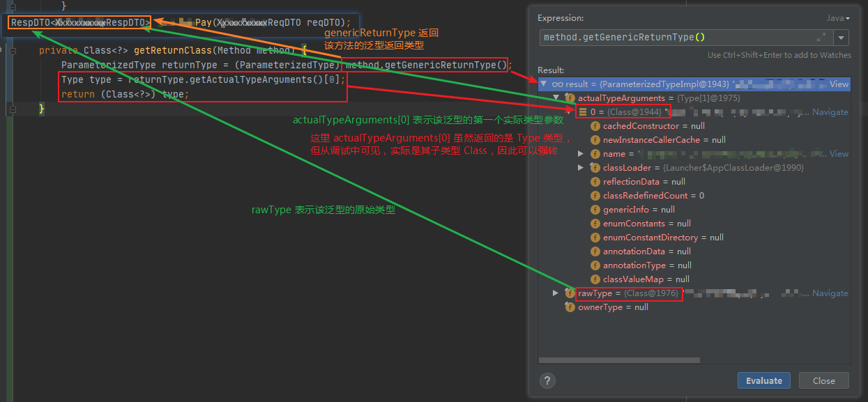The height and width of the screenshot is (402, 868).
Task: Click field icon of reflectionData
Action: click(595, 182)
